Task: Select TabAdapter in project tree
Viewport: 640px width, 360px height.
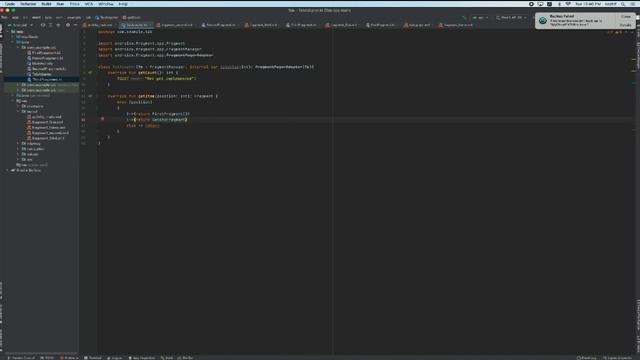Action: [39, 74]
